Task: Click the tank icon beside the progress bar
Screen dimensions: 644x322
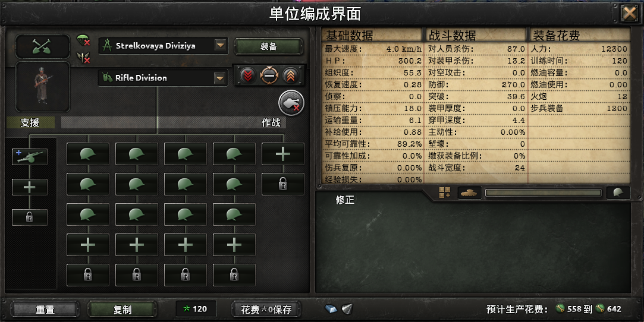Action: pyautogui.click(x=469, y=192)
